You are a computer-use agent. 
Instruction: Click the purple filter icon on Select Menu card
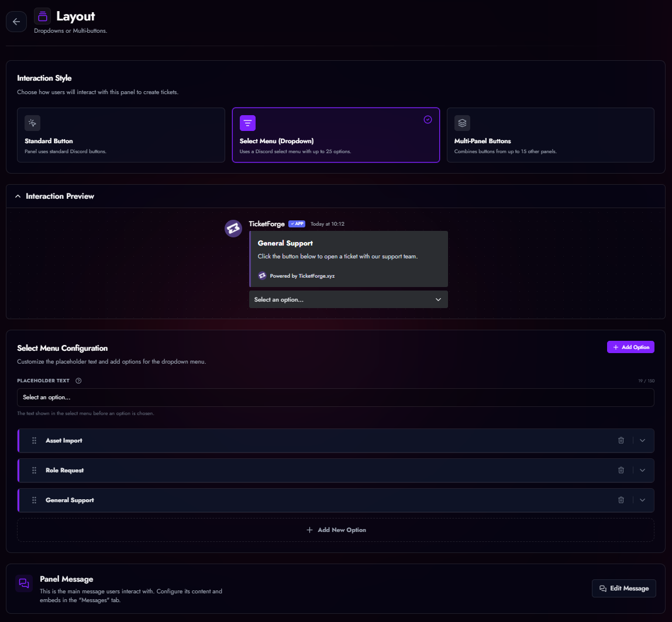[247, 123]
